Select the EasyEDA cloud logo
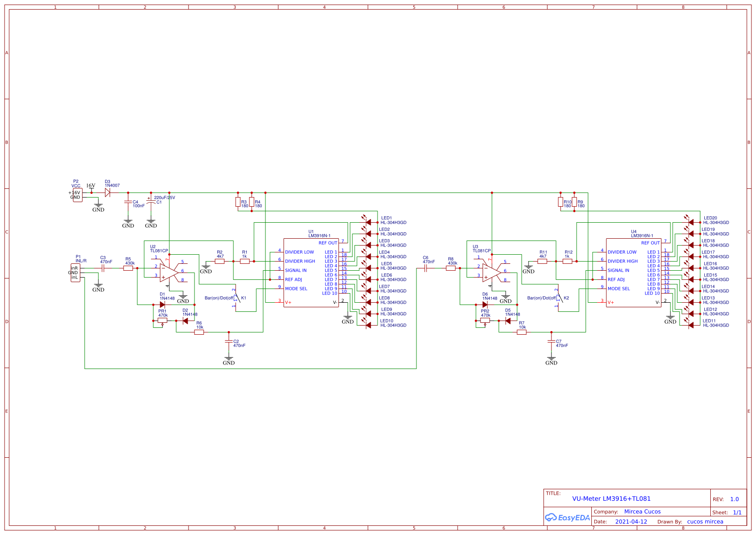Screen dimensions: 756x535 click(x=566, y=518)
